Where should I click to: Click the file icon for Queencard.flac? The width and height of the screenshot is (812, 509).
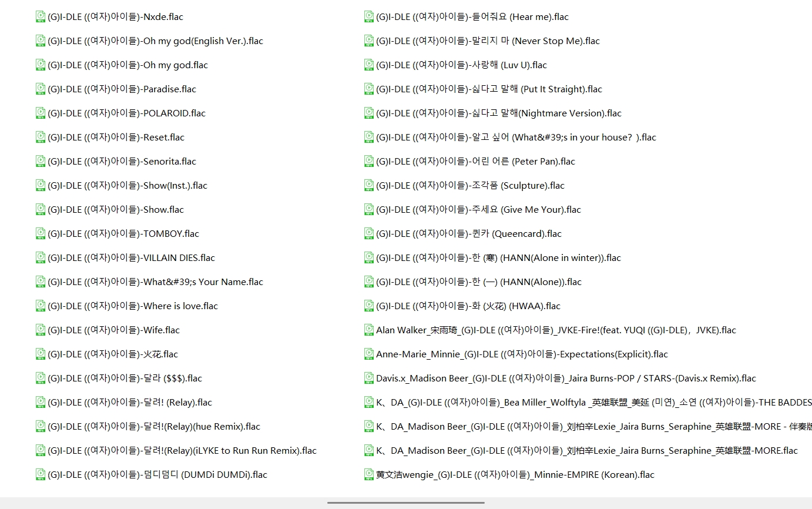click(369, 233)
